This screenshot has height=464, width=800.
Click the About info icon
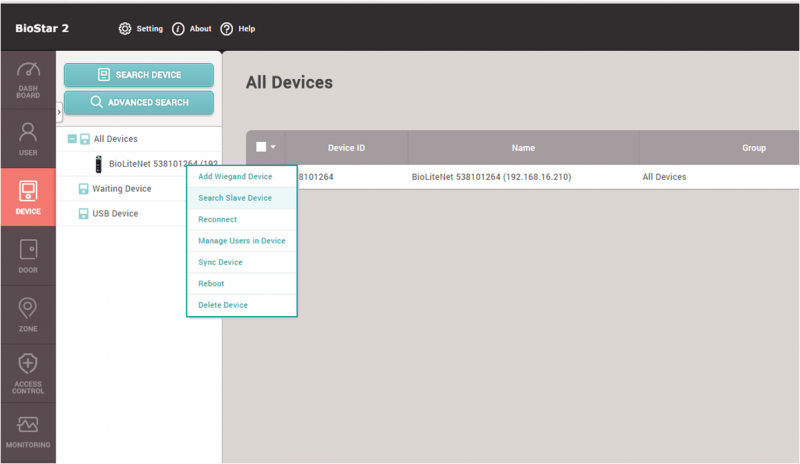click(178, 28)
